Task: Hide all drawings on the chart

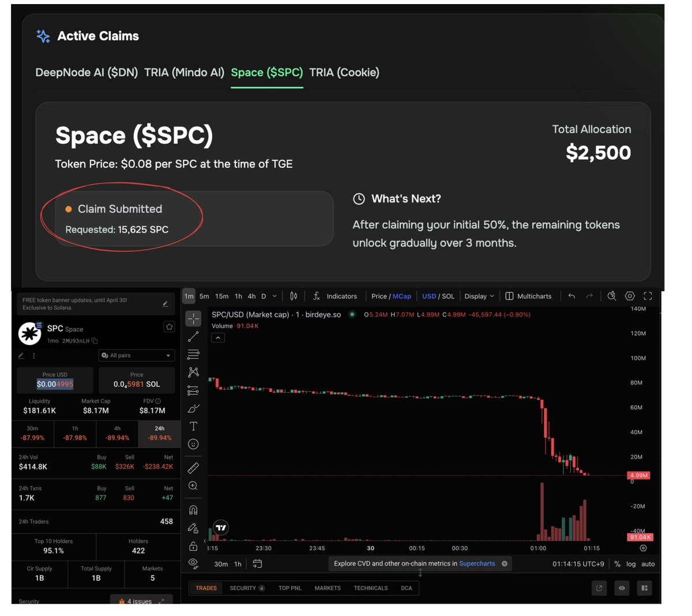Action: pyautogui.click(x=193, y=564)
